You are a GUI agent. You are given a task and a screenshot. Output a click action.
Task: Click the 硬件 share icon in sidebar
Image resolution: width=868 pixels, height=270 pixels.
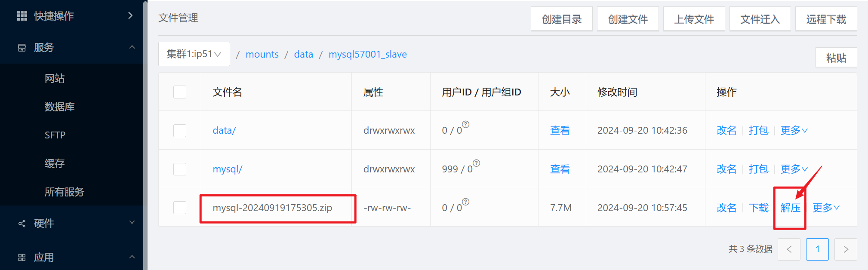[x=22, y=224]
